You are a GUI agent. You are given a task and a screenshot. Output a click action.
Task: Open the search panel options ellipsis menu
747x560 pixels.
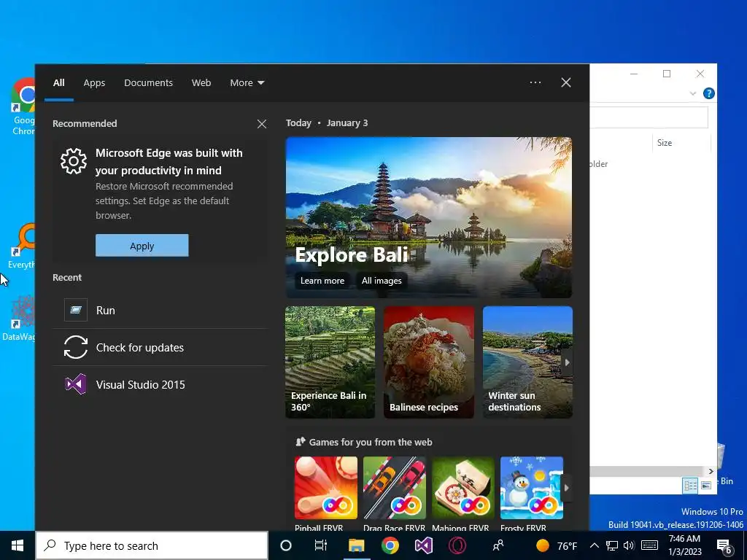[535, 82]
